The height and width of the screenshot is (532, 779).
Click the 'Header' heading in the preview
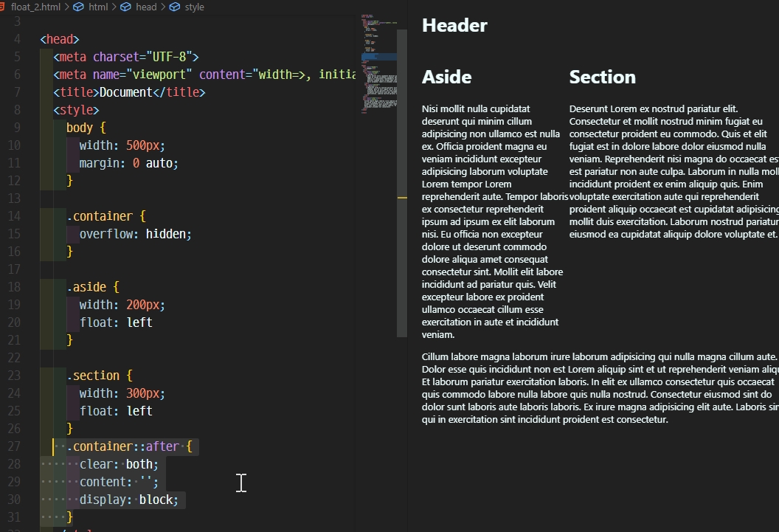454,24
